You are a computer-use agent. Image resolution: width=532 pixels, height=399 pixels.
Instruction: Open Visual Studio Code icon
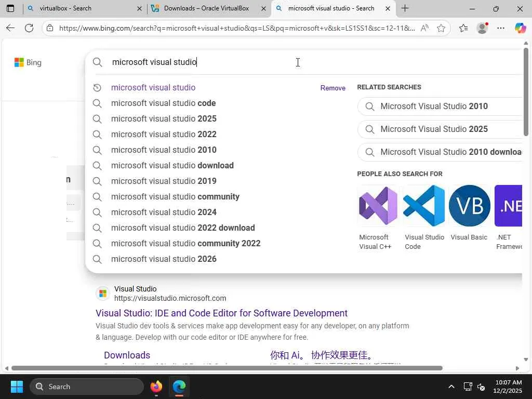(x=424, y=206)
